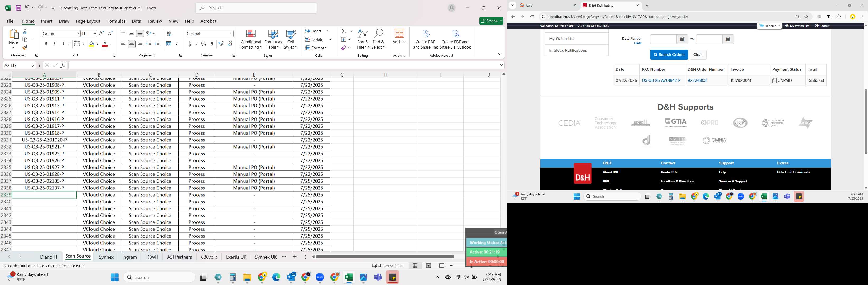This screenshot has height=285, width=868.
Task: Click Decrease Font Size icon
Action: 110,33
